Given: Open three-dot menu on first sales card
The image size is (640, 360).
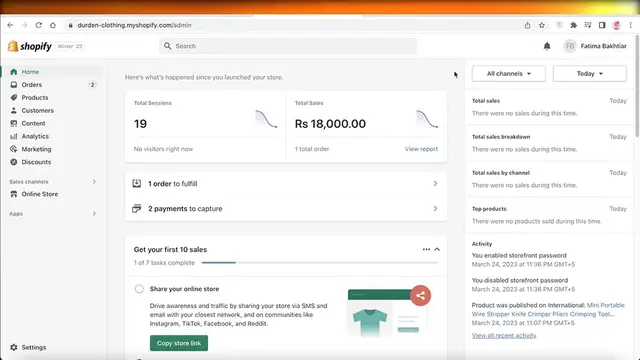Looking at the screenshot, I should point(426,249).
